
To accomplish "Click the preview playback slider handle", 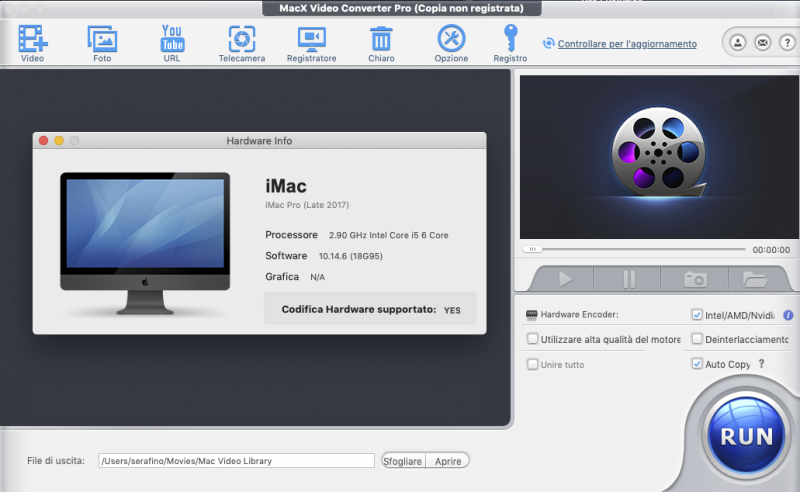I will coord(533,249).
